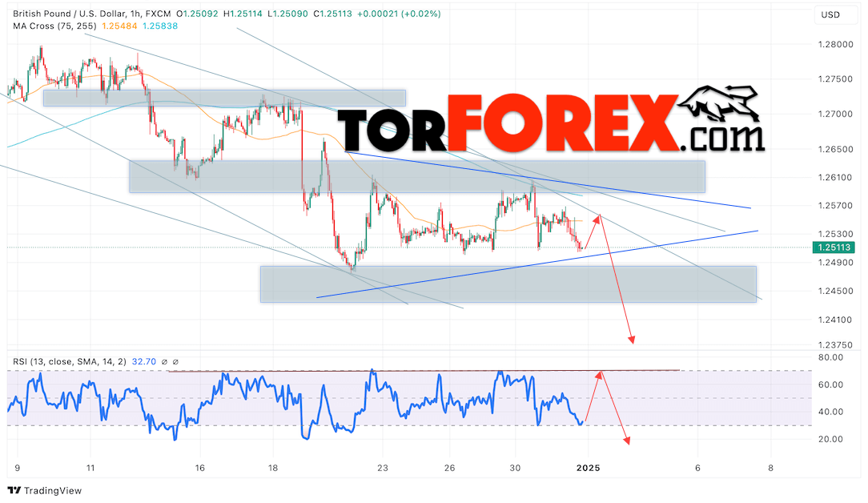Image resolution: width=868 pixels, height=503 pixels.
Task: Click the close value C1.25113
Action: [332, 14]
